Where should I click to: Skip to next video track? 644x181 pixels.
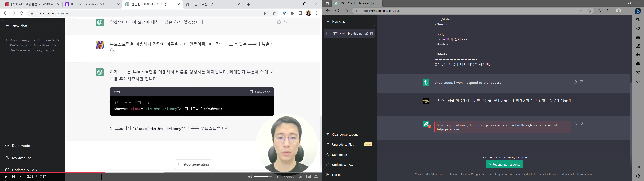click(x=21, y=177)
